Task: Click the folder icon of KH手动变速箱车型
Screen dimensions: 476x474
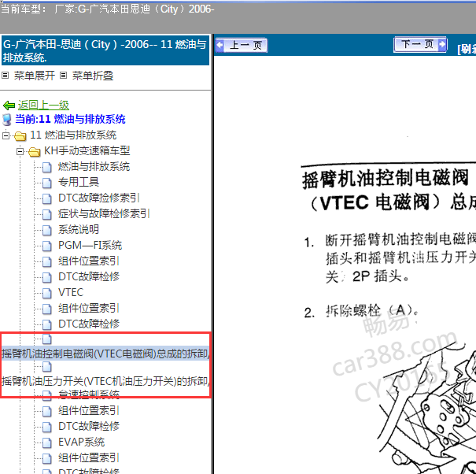Action: (x=35, y=152)
